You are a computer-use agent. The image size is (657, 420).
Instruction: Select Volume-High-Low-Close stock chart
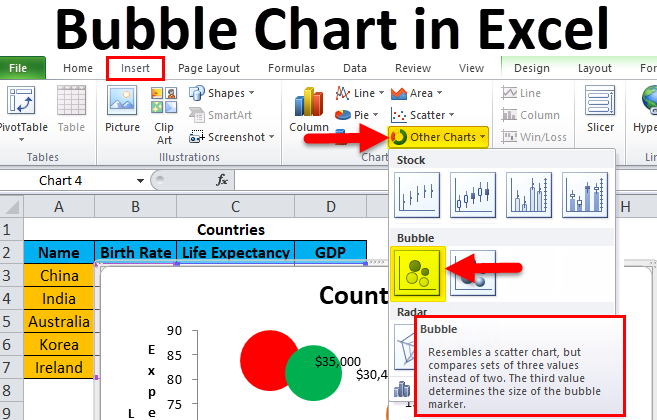click(x=529, y=195)
